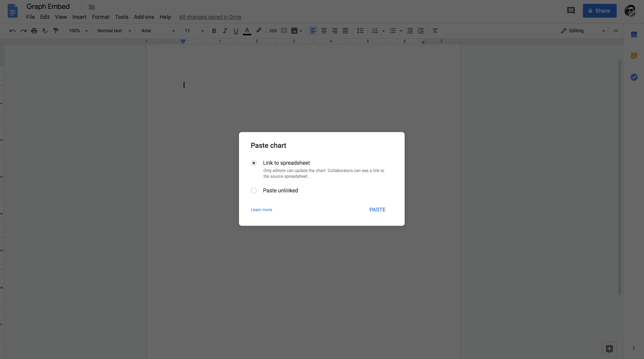Click the numbered list icon

click(375, 31)
